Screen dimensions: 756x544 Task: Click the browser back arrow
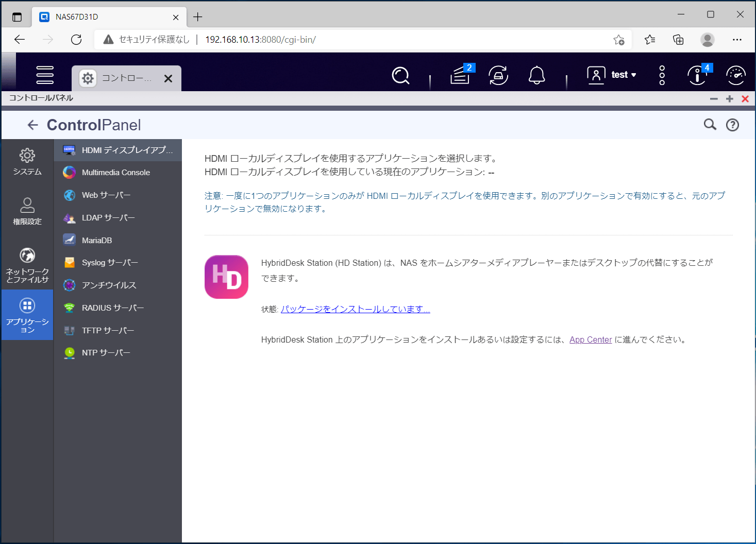click(x=20, y=40)
